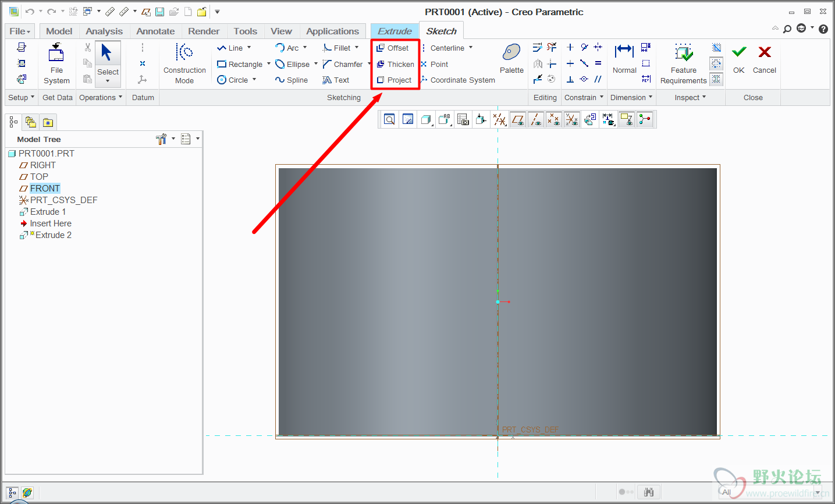Switch to the Model Tree navigator tab icon
Image resolution: width=835 pixels, height=504 pixels.
pos(13,122)
